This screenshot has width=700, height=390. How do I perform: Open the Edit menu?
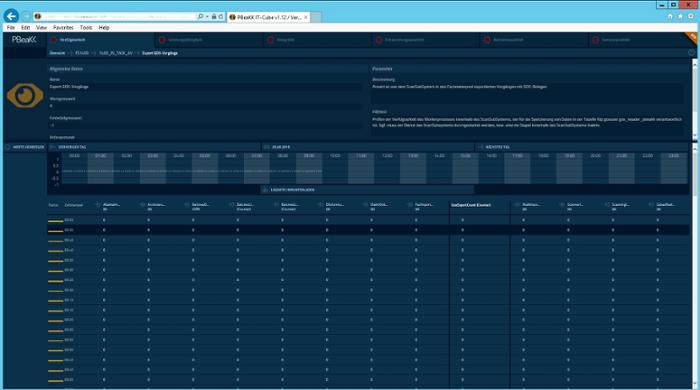click(x=25, y=28)
